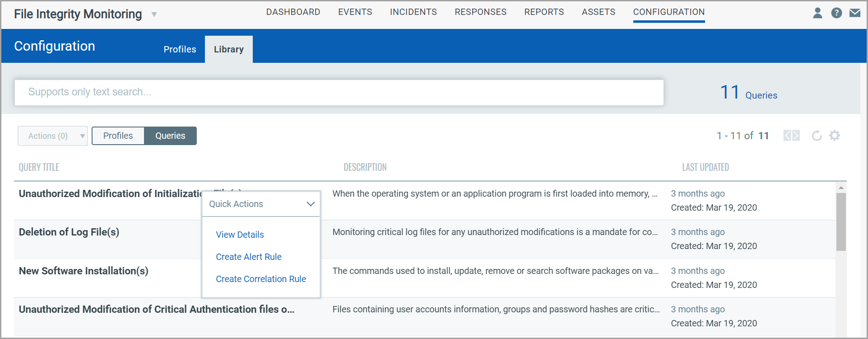Refresh the queries list

point(817,136)
